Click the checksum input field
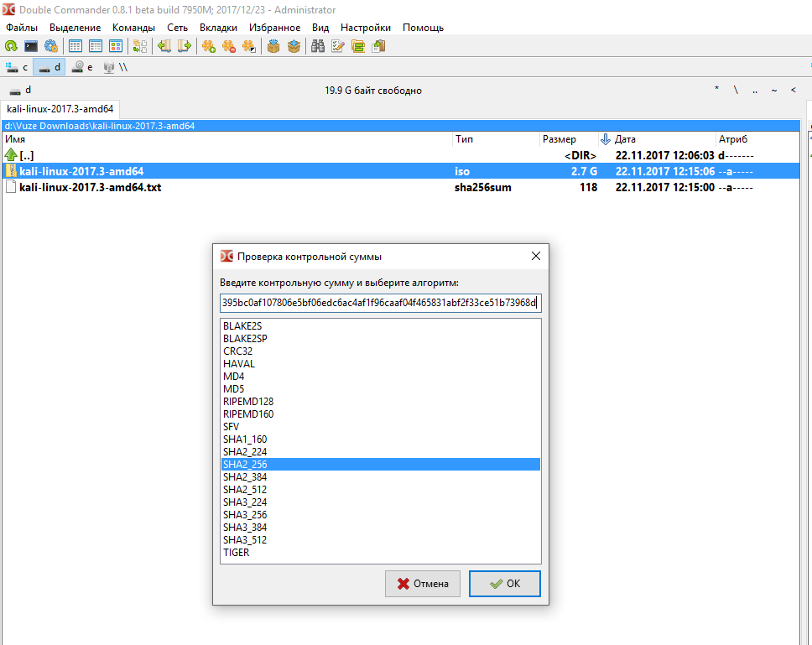The height and width of the screenshot is (645, 812). click(380, 302)
